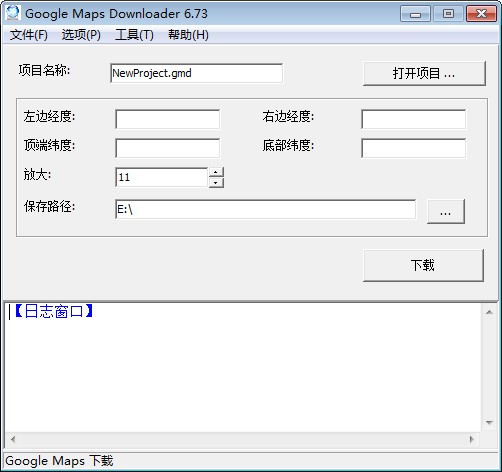
Task: Open the 文件(F) menu
Action: point(28,35)
